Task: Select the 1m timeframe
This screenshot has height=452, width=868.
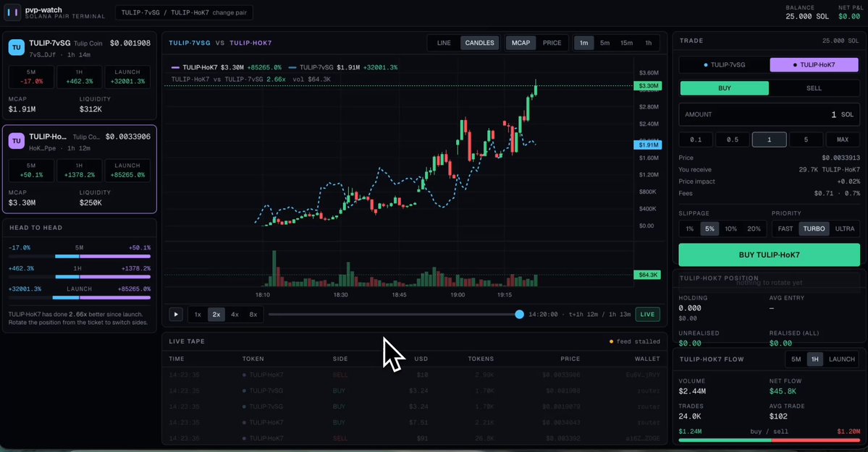Action: 584,43
